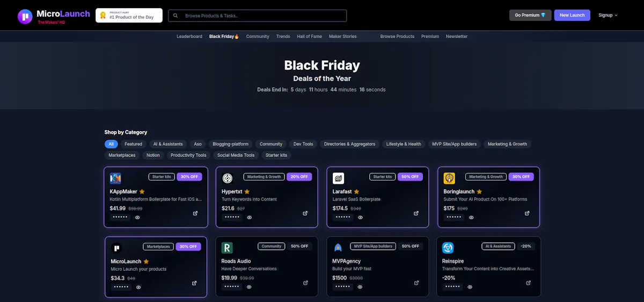Viewport: 644px width, 302px height.
Task: Filter by AI & Assistants category chip
Action: click(168, 144)
